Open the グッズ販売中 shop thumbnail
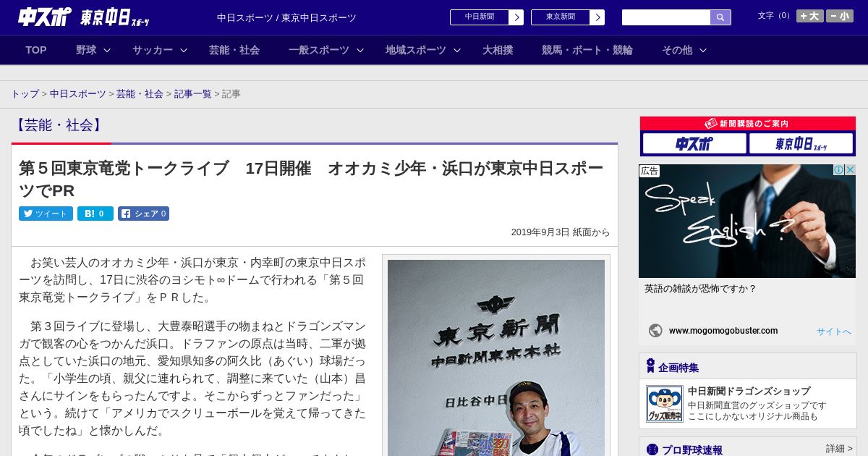Image resolution: width=868 pixels, height=456 pixels. pos(664,404)
